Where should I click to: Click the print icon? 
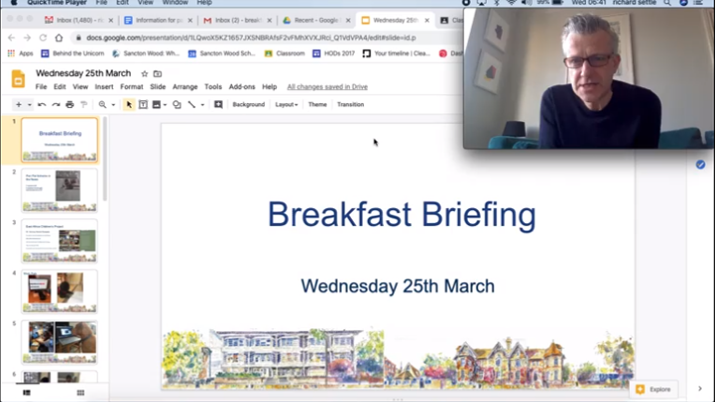point(70,104)
